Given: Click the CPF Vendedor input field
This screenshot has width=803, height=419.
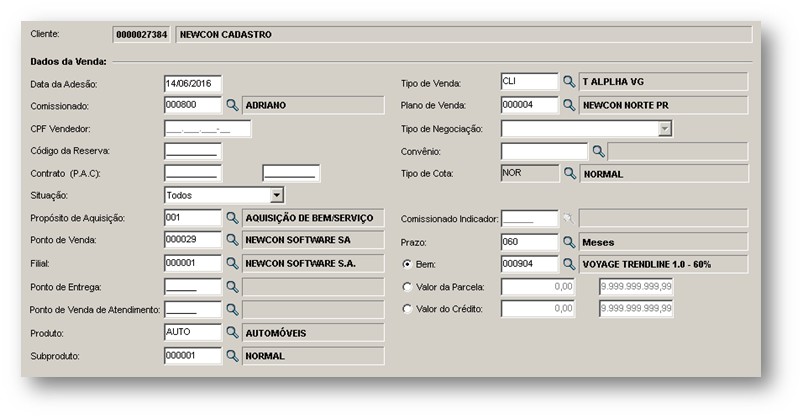Looking at the screenshot, I should [207, 129].
